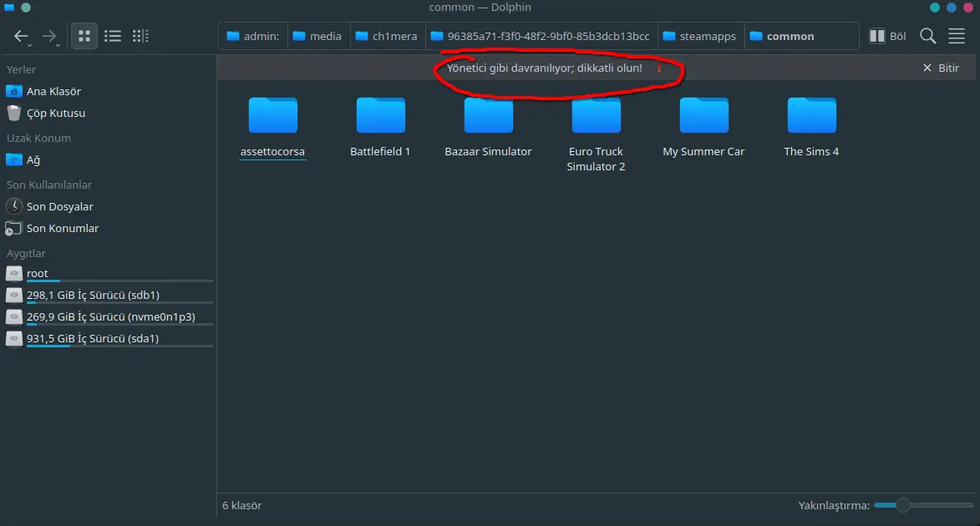Image resolution: width=980 pixels, height=526 pixels.
Task: Select the assettocorsa folder name label
Action: 272,151
